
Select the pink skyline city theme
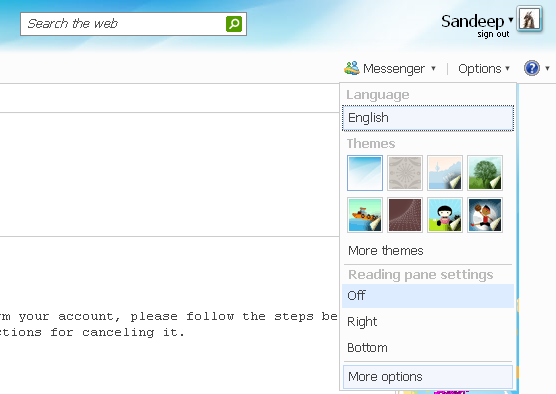click(445, 173)
